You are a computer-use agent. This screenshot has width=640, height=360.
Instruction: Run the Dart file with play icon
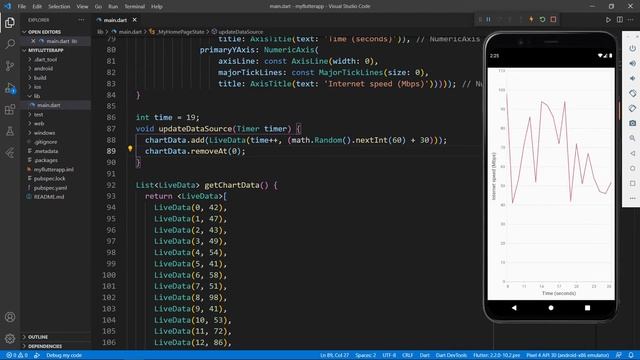[608, 20]
